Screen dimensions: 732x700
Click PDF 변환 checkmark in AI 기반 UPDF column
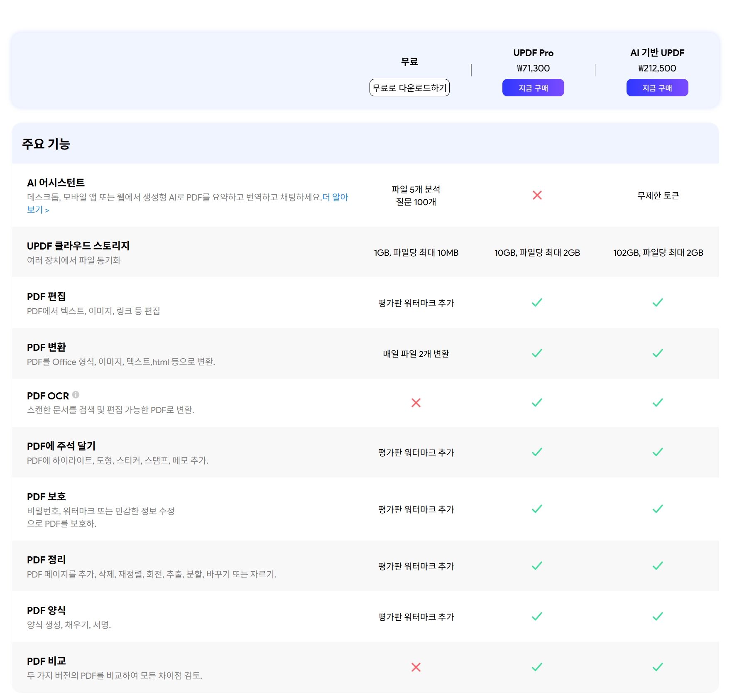coord(658,353)
